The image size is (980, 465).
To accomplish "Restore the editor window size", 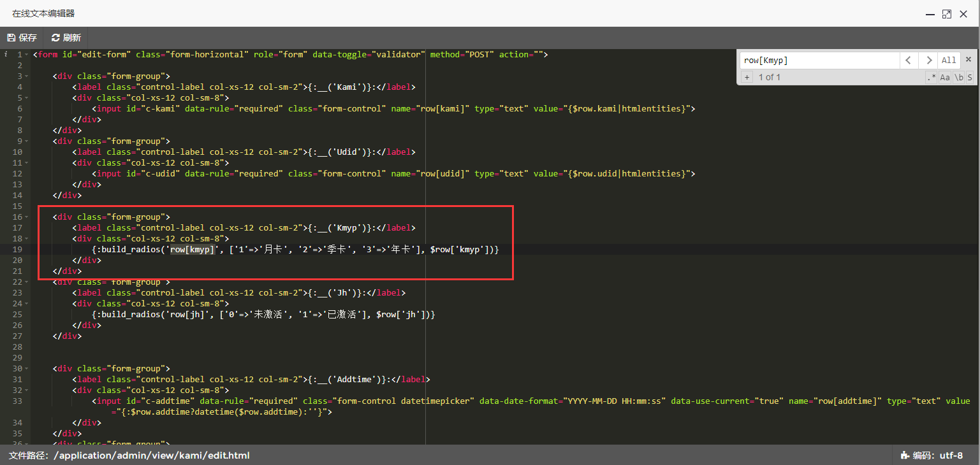I will point(947,13).
